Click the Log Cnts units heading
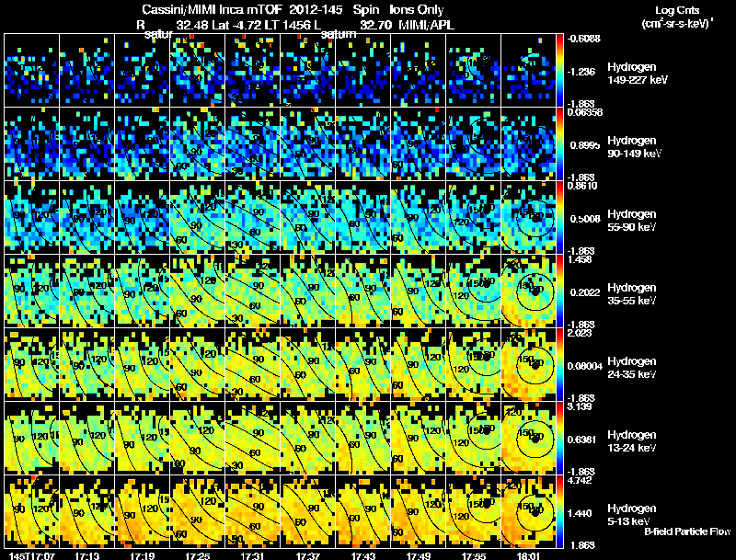 click(x=677, y=17)
